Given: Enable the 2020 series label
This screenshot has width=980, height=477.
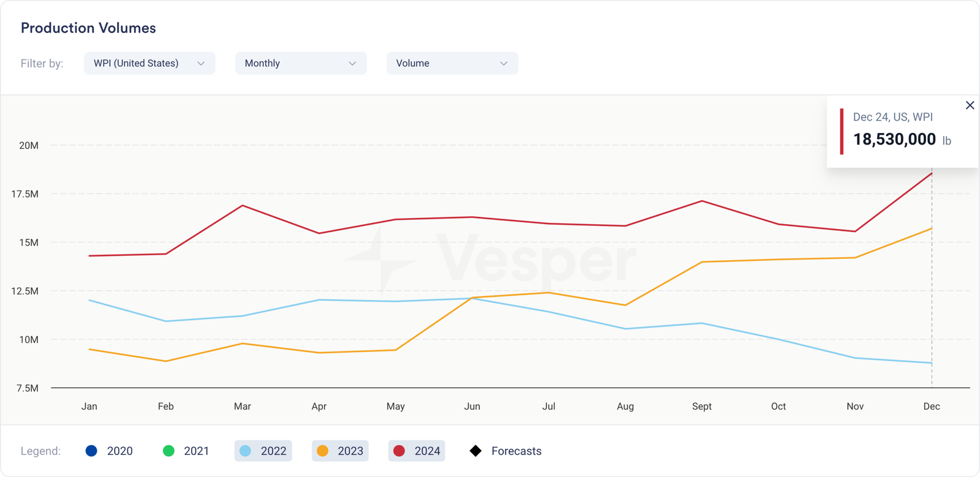Looking at the screenshot, I should tap(119, 451).
